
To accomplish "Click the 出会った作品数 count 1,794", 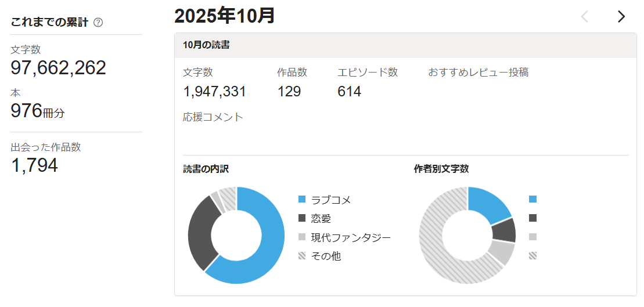I will coord(34,166).
